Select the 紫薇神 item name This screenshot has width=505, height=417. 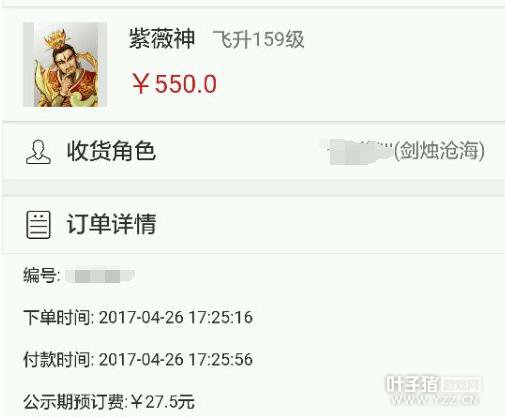(162, 39)
